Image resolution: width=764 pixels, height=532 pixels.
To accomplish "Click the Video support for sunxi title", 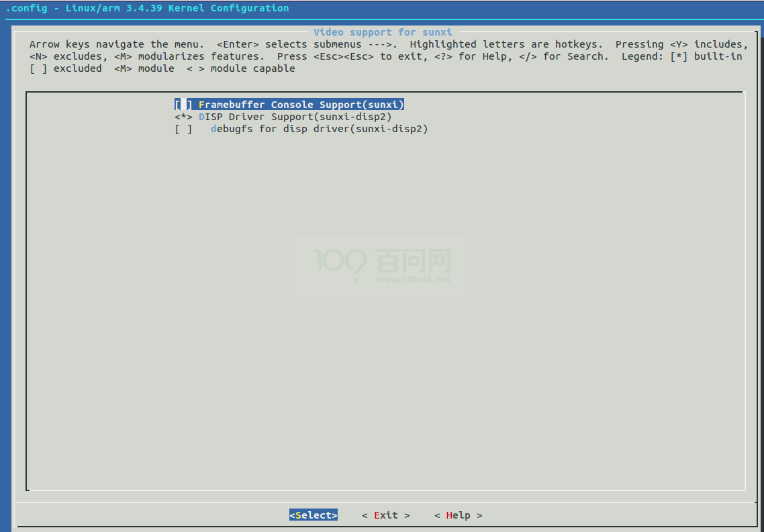I will coord(383,32).
